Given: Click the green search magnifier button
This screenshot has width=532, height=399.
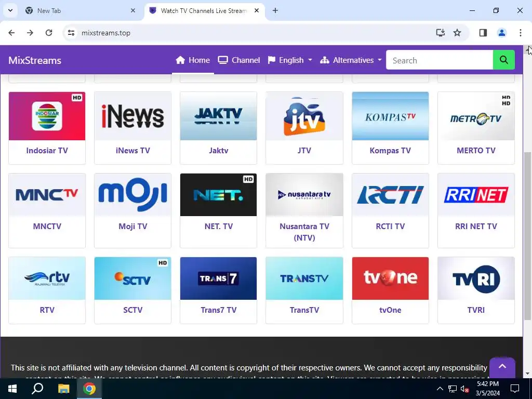Looking at the screenshot, I should point(503,60).
